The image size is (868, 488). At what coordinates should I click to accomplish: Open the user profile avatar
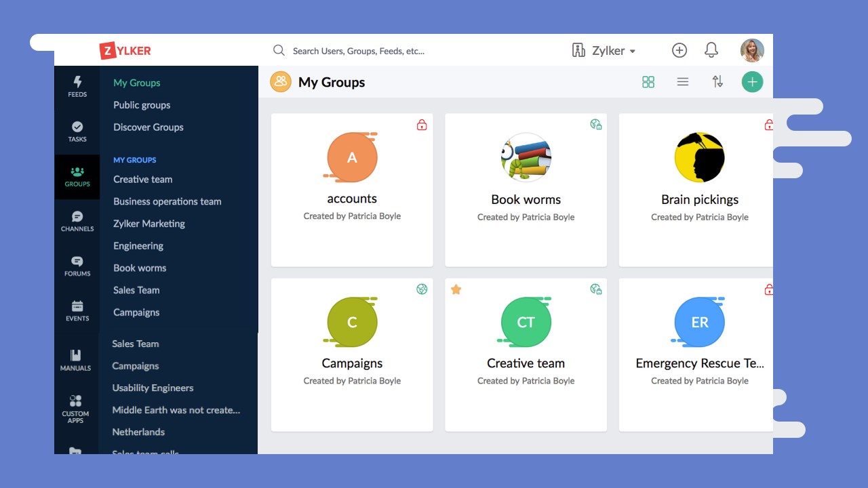pos(752,50)
